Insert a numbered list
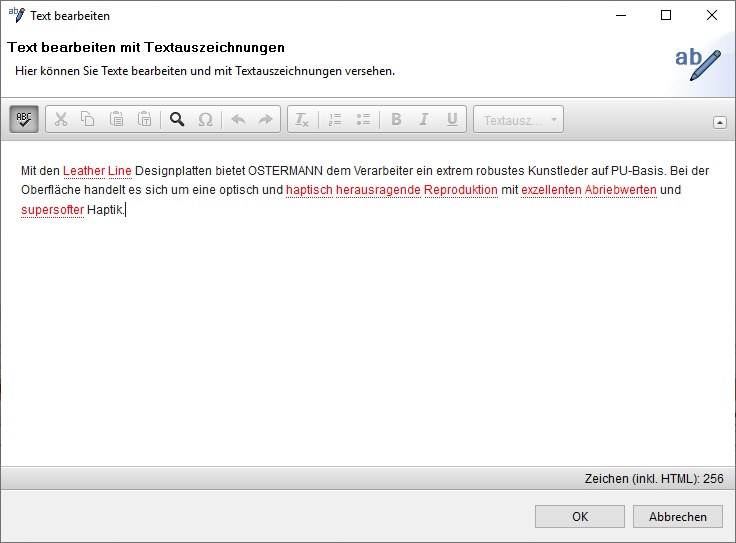The image size is (736, 543). point(335,120)
